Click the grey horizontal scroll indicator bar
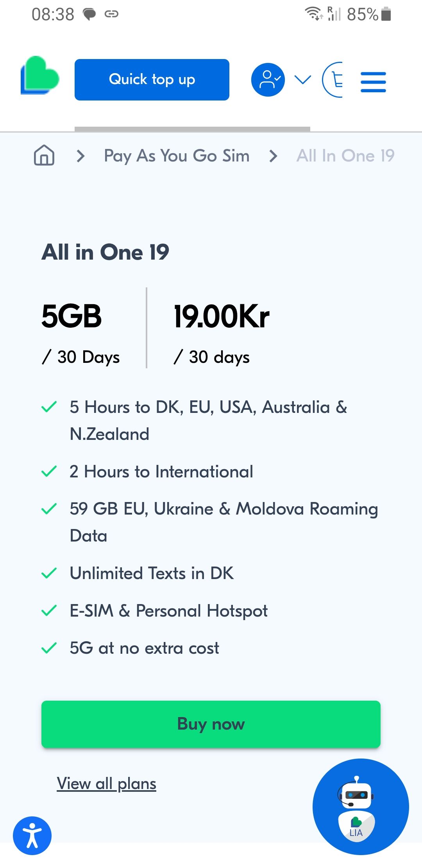The image size is (422, 868). click(192, 129)
